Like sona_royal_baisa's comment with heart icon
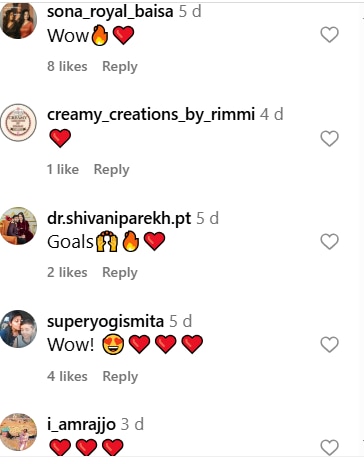364x464 pixels. (x=329, y=35)
